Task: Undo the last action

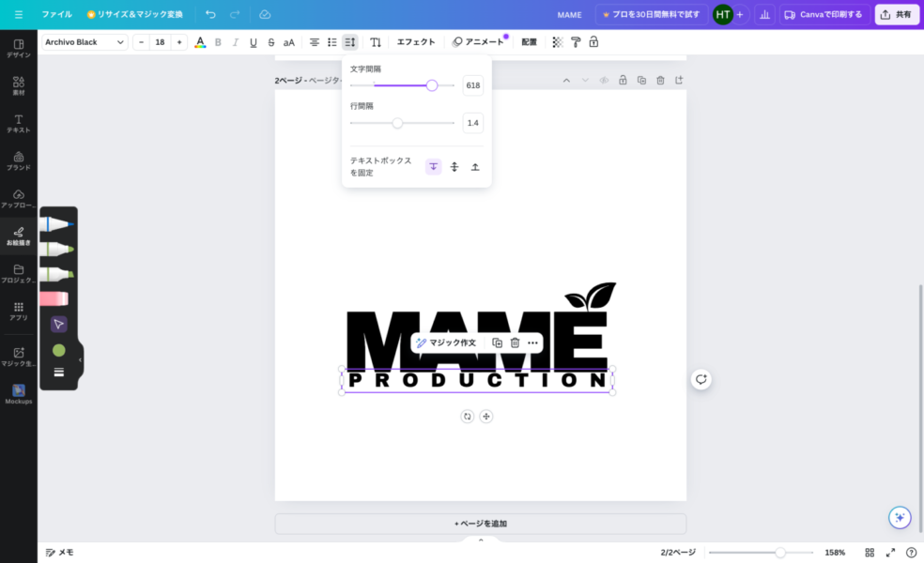Action: coord(210,14)
